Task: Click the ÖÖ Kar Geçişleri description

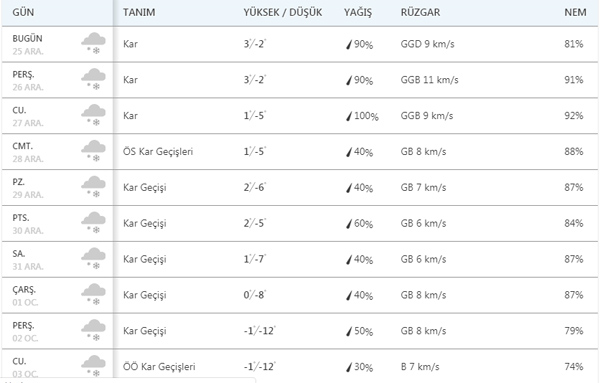Action: pyautogui.click(x=159, y=367)
